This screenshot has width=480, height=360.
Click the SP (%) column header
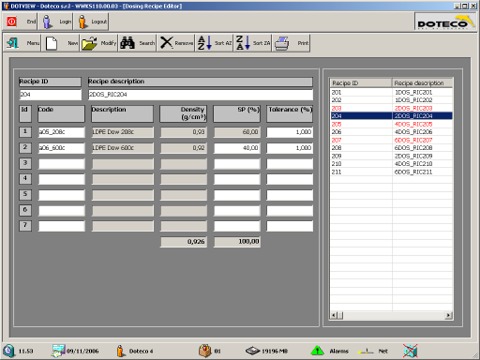coord(237,114)
